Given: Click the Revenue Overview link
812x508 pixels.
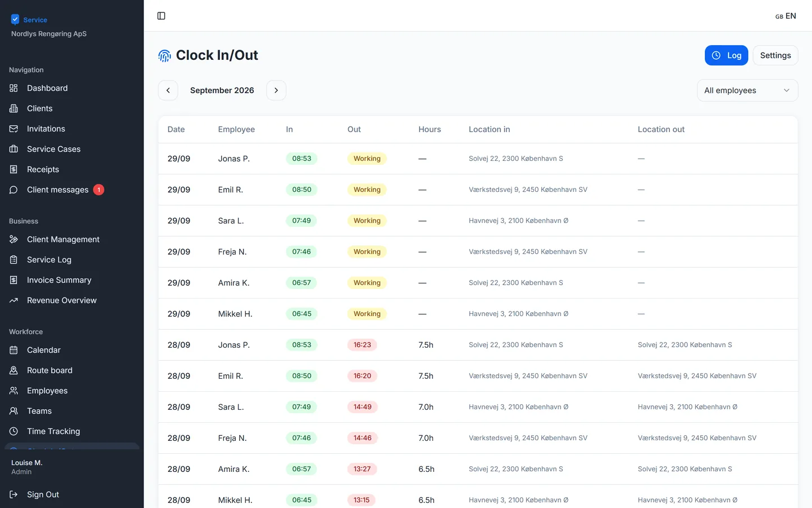Looking at the screenshot, I should click(72, 300).
